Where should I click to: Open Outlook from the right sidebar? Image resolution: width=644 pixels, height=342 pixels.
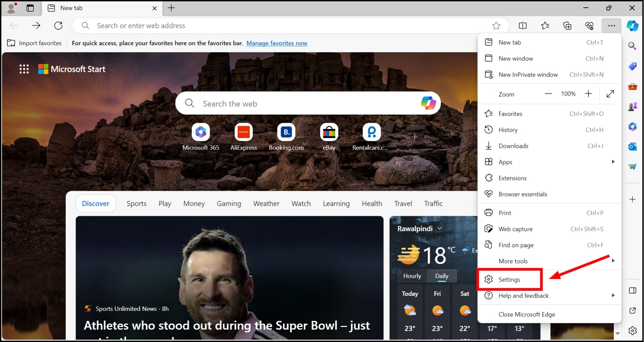coord(633,147)
